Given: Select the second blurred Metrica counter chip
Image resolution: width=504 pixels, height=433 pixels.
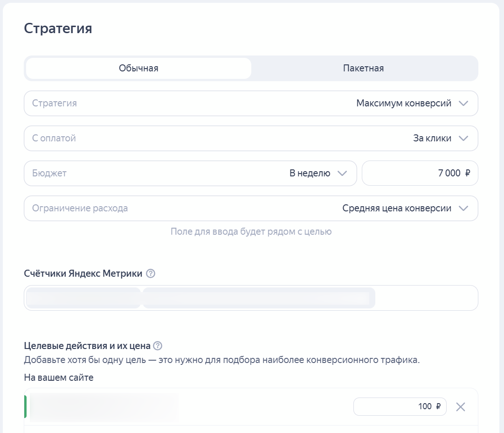Looking at the screenshot, I should pyautogui.click(x=258, y=298).
